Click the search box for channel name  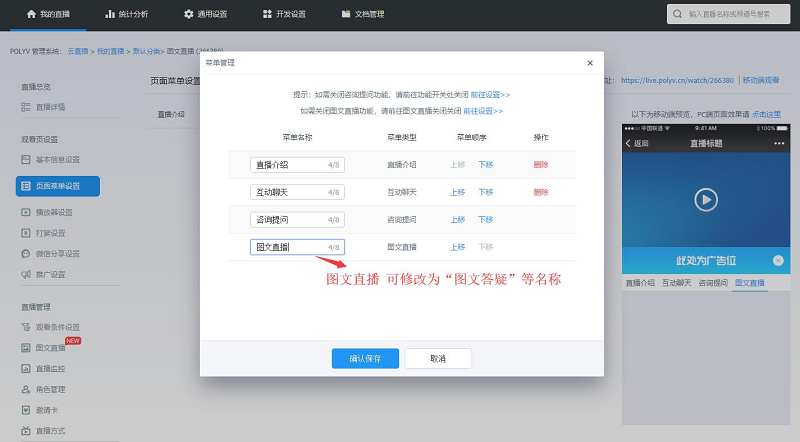[x=733, y=14]
